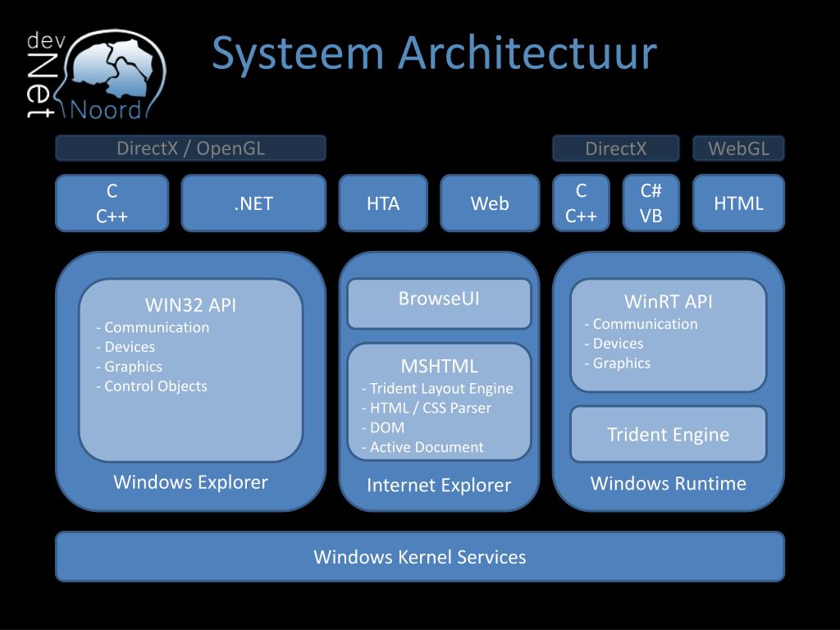Viewport: 840px width, 630px height.
Task: Select the MSHTML heading
Action: (x=440, y=367)
